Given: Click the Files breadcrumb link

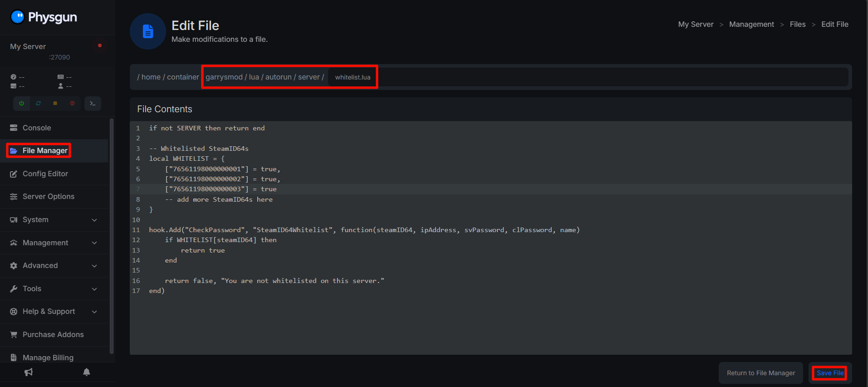Looking at the screenshot, I should (x=797, y=25).
